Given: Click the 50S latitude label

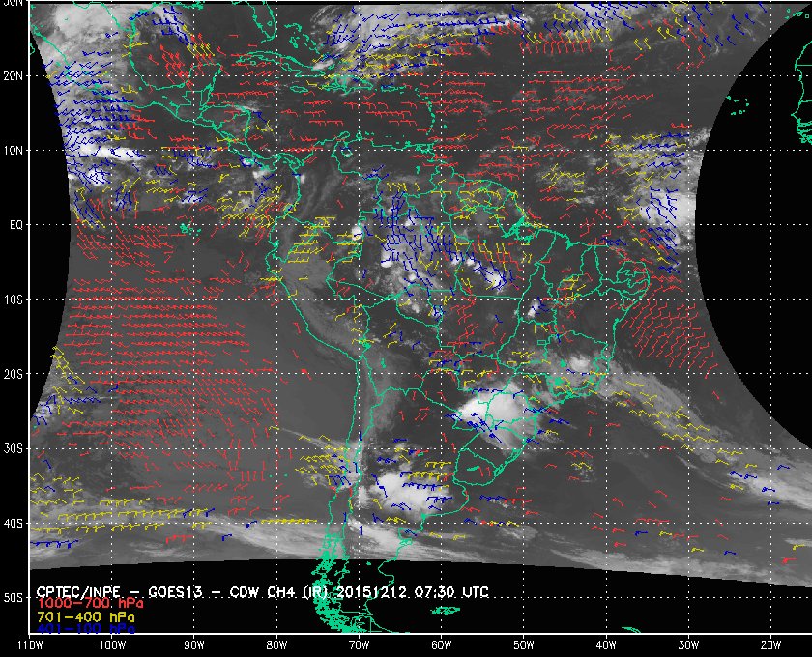Looking at the screenshot, I should point(14,597).
